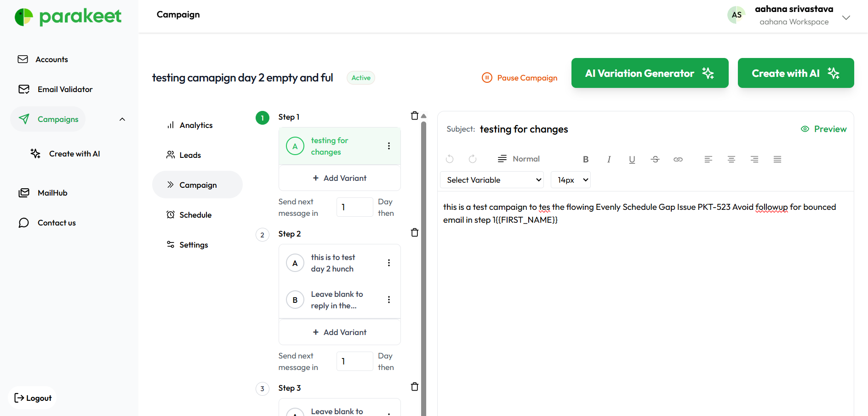
Task: Apply italic formatting in editor toolbar
Action: pyautogui.click(x=609, y=159)
